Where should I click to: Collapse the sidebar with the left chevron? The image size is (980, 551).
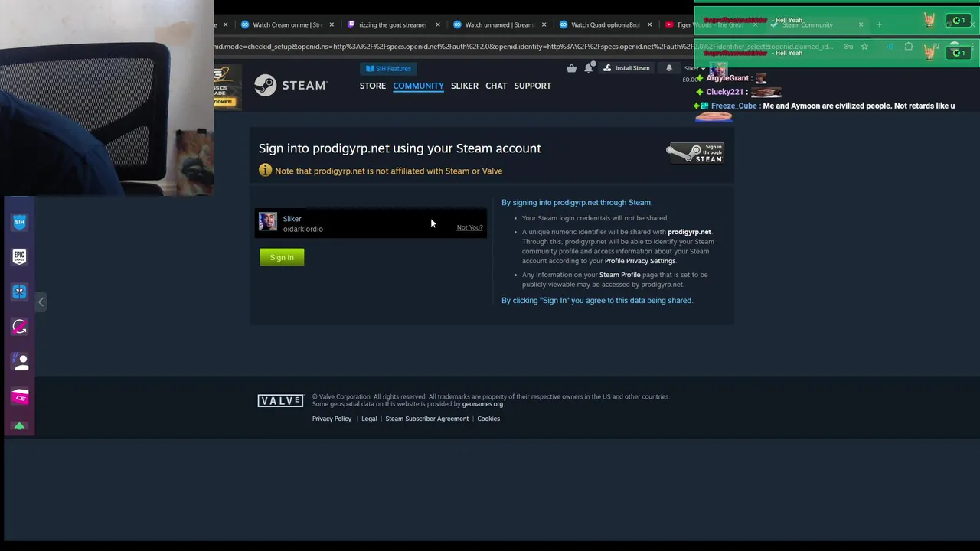[x=41, y=302]
